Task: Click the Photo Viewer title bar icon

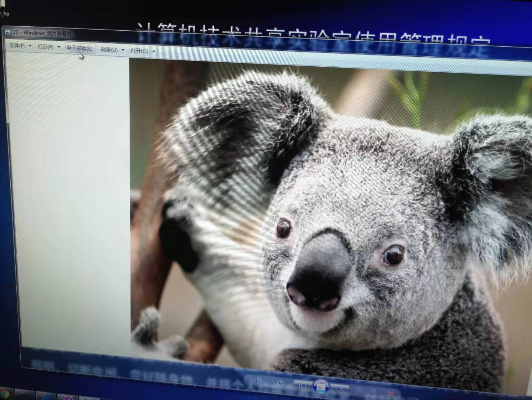Action: (x=8, y=32)
